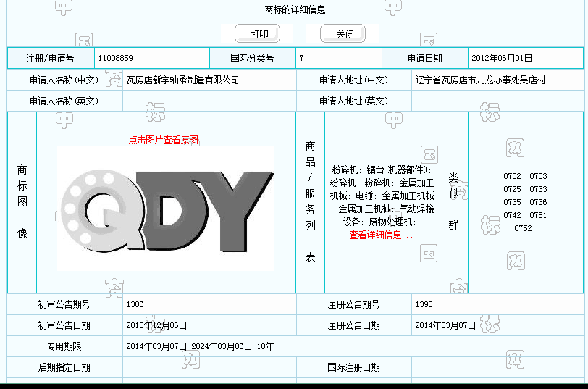Click similar group code 0733

[x=538, y=189]
